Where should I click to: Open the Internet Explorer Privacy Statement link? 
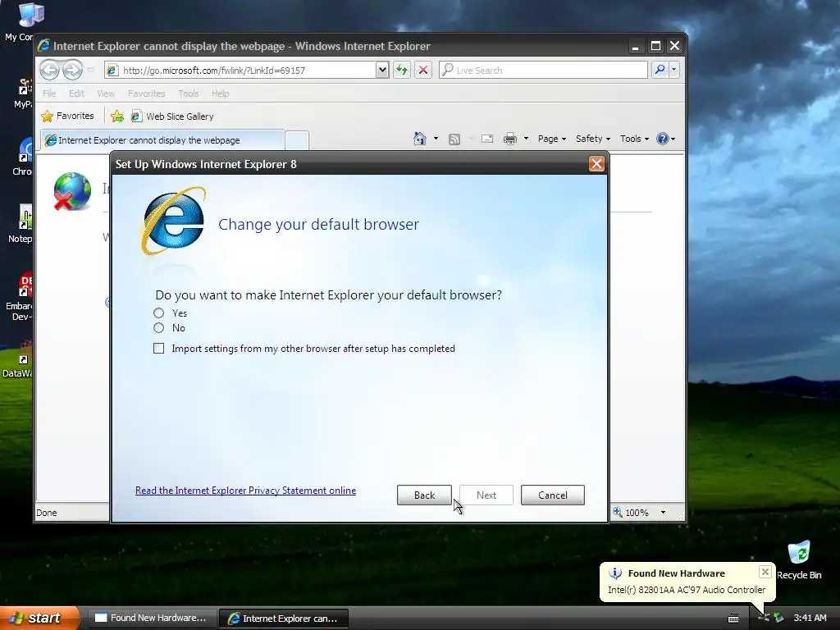tap(245, 491)
